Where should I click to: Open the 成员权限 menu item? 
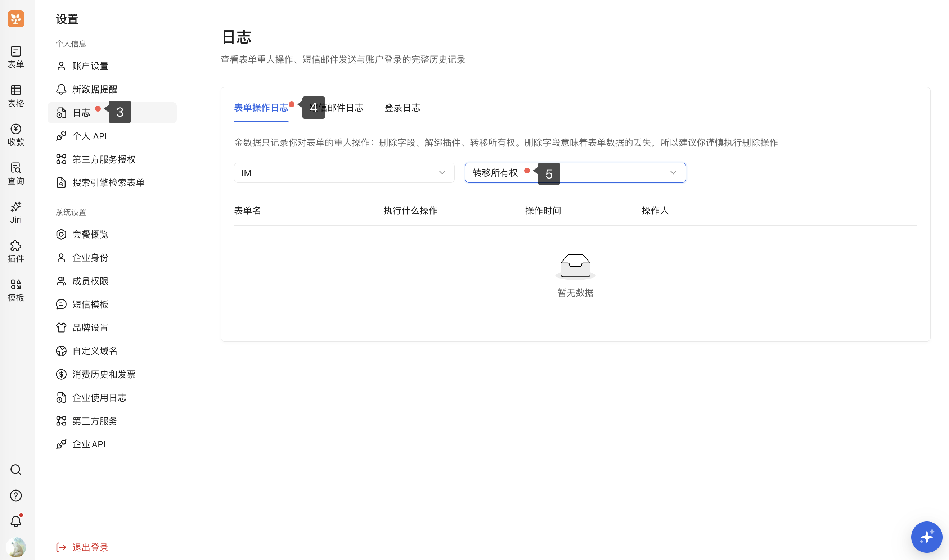(112, 281)
